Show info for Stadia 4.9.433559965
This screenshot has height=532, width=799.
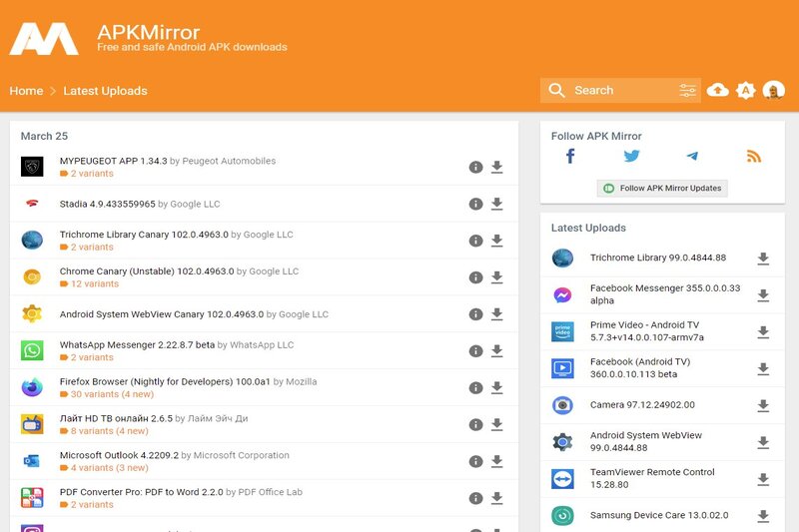coord(475,205)
